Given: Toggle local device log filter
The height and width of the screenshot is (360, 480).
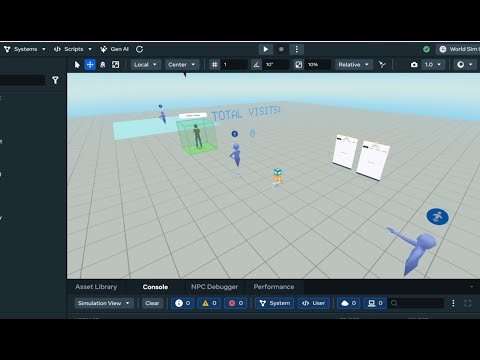Looking at the screenshot, I should point(375,303).
